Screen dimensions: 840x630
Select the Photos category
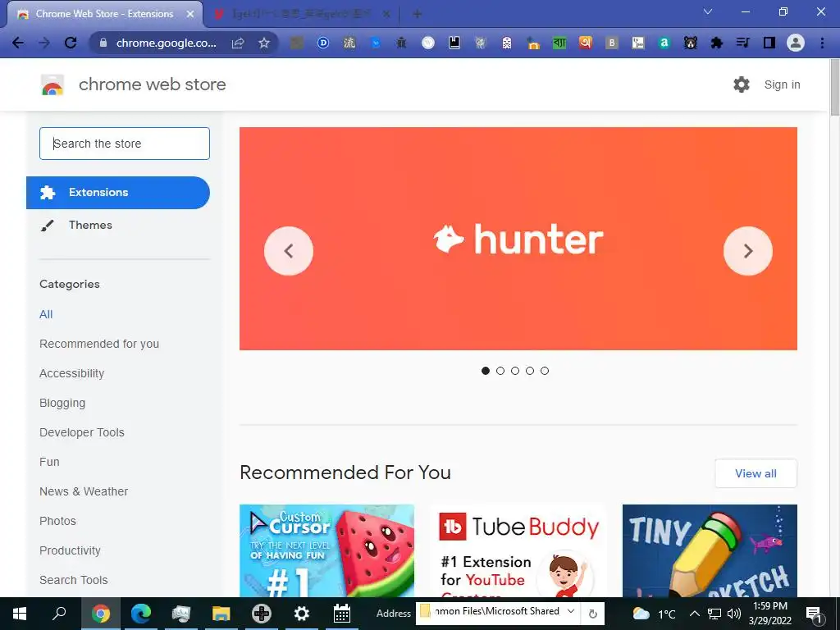[58, 521]
